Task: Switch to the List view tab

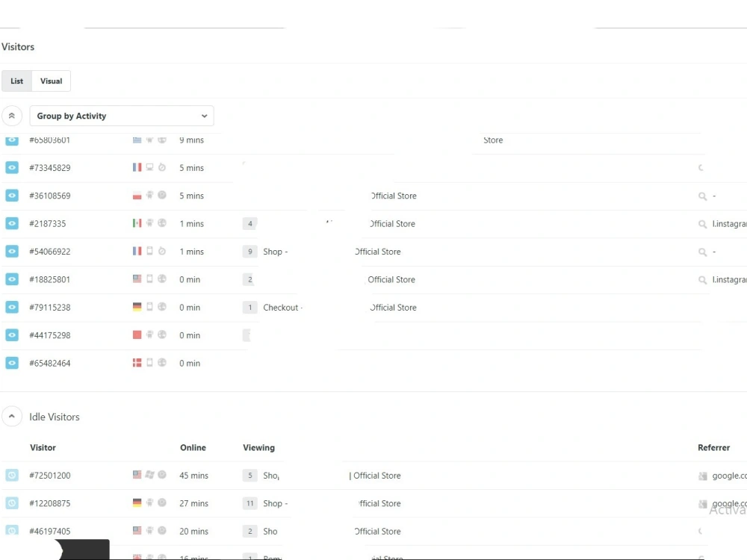Action: (x=16, y=81)
